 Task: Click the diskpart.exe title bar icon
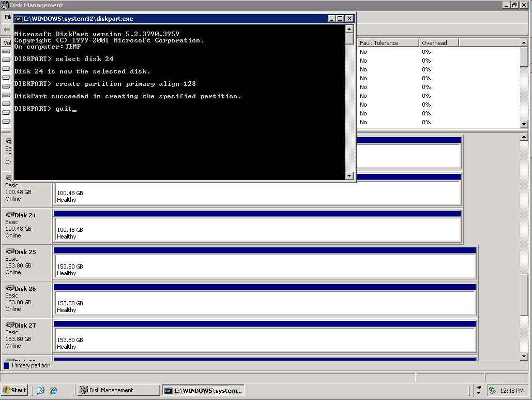[19, 18]
